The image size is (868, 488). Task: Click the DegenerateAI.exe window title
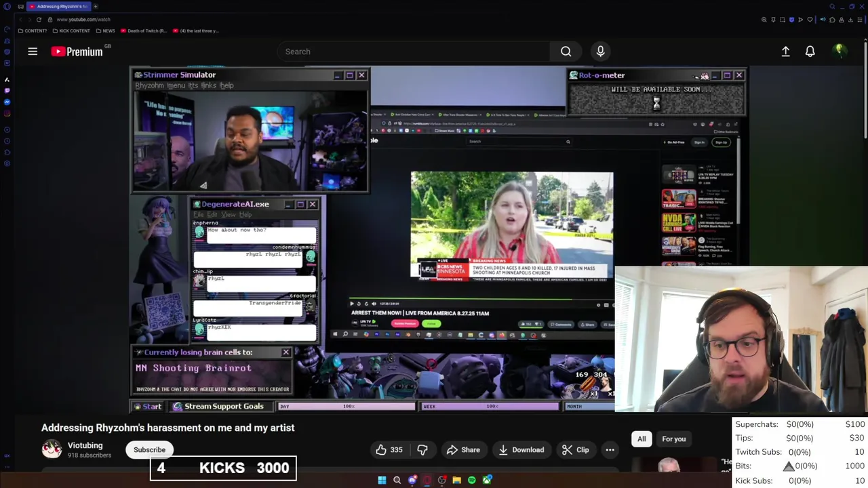tap(235, 203)
